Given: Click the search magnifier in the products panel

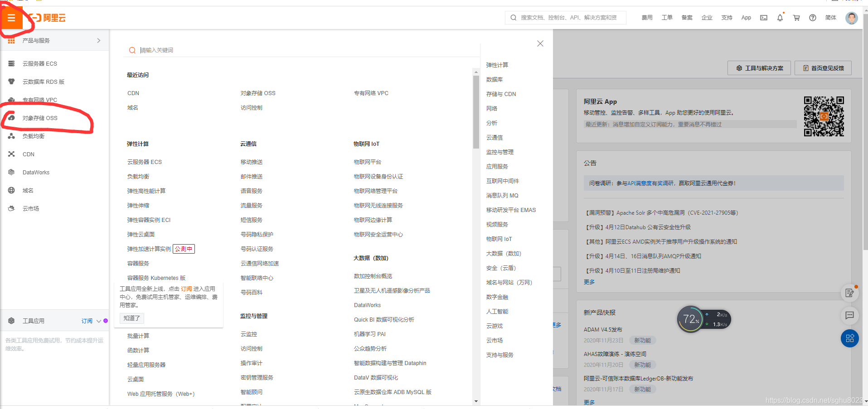Looking at the screenshot, I should click(132, 50).
